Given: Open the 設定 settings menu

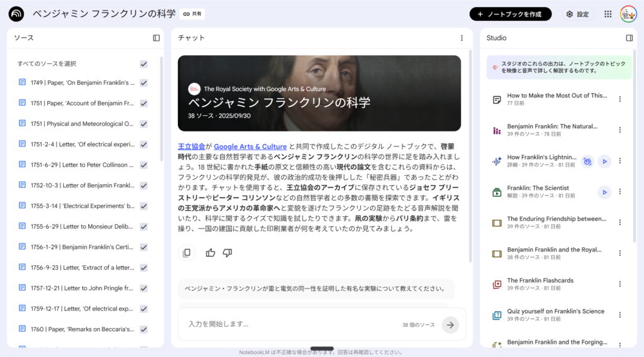Looking at the screenshot, I should coord(577,14).
